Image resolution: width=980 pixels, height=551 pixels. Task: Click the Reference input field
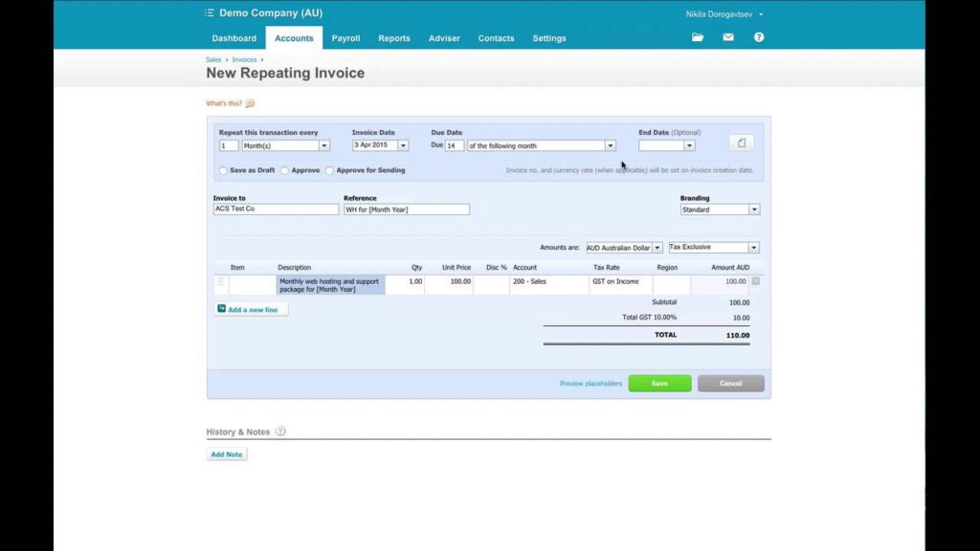[x=407, y=209]
